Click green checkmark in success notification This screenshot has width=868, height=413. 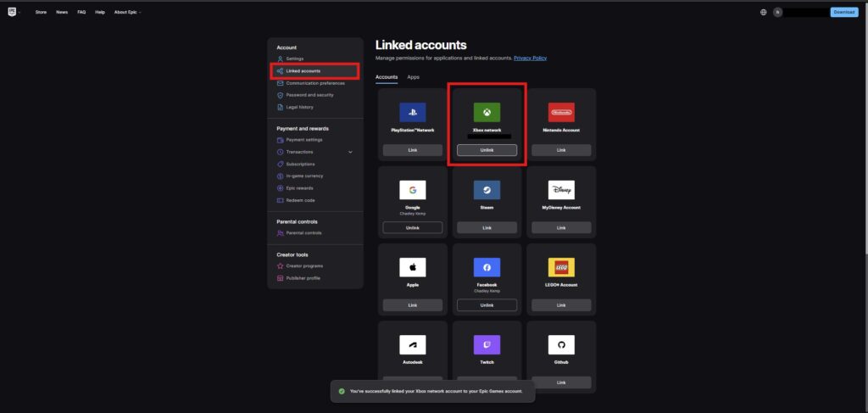pos(342,392)
